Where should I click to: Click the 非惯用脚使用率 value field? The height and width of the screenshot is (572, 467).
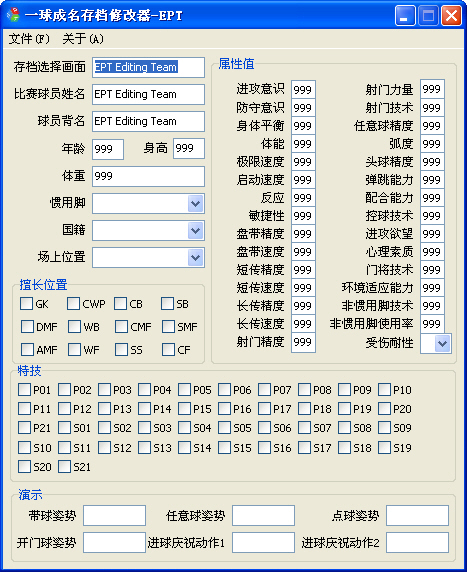tap(432, 324)
